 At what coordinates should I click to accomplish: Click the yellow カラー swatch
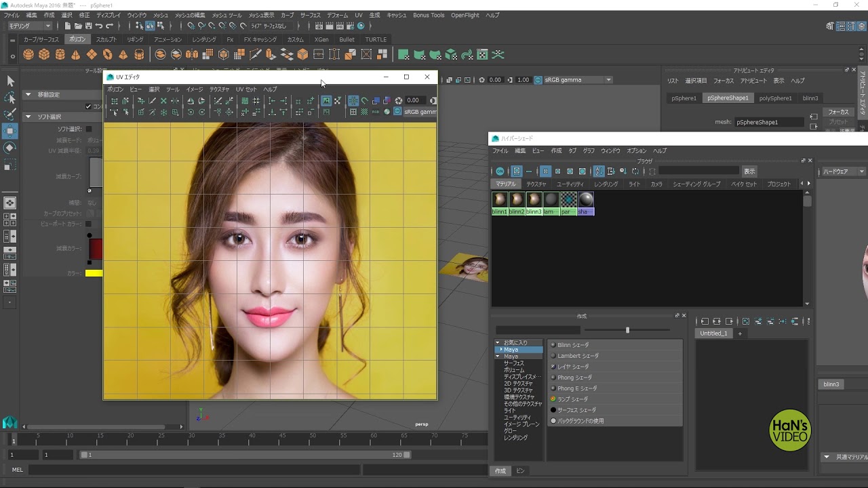pos(94,273)
